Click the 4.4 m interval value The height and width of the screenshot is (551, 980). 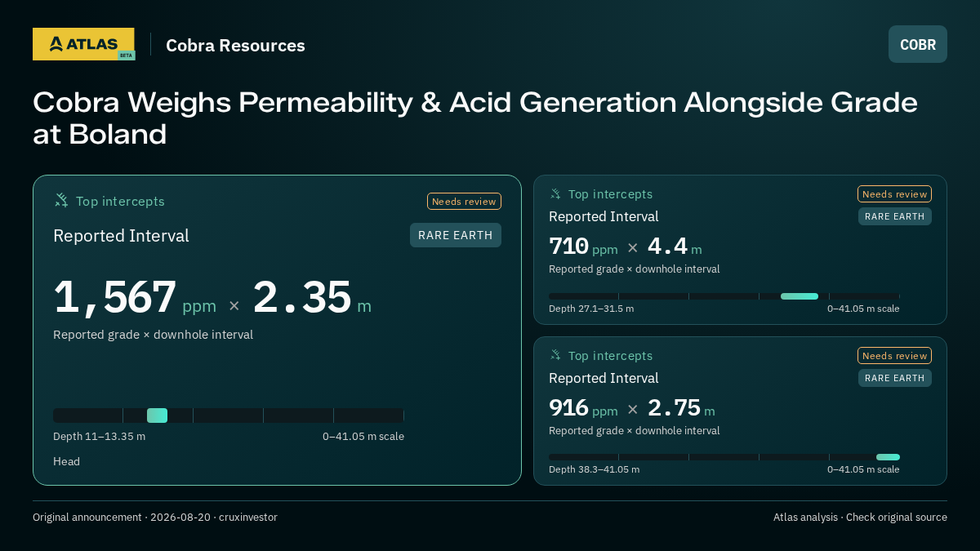[675, 246]
